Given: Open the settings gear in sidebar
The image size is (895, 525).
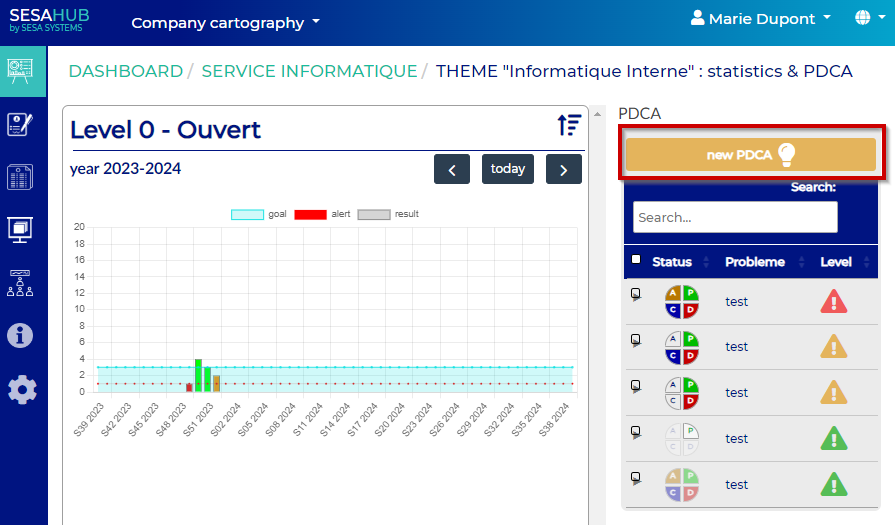Looking at the screenshot, I should [x=22, y=389].
